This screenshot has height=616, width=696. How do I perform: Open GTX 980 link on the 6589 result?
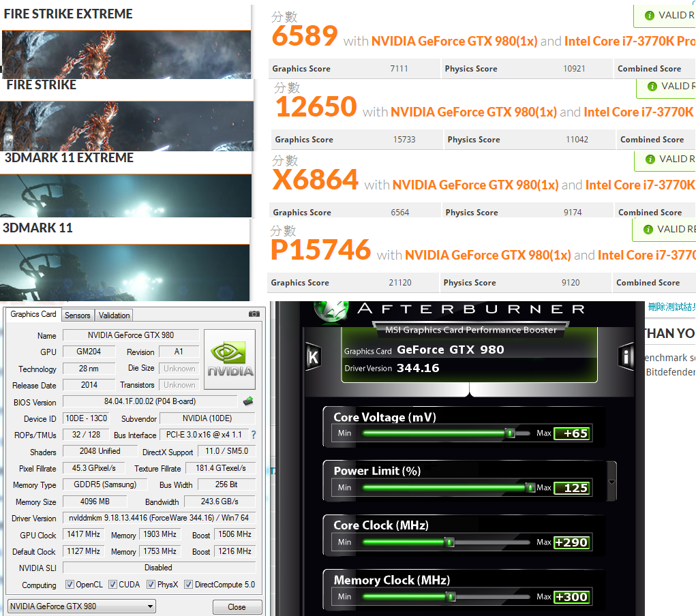(455, 42)
